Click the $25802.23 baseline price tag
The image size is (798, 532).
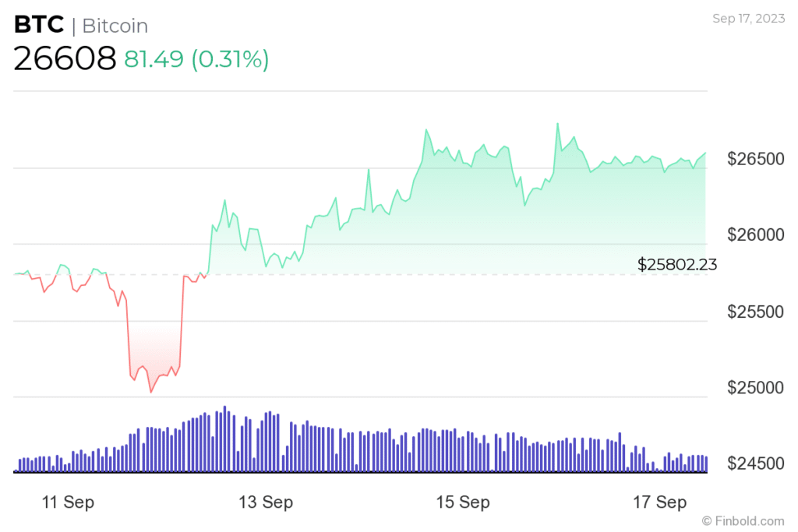point(677,265)
